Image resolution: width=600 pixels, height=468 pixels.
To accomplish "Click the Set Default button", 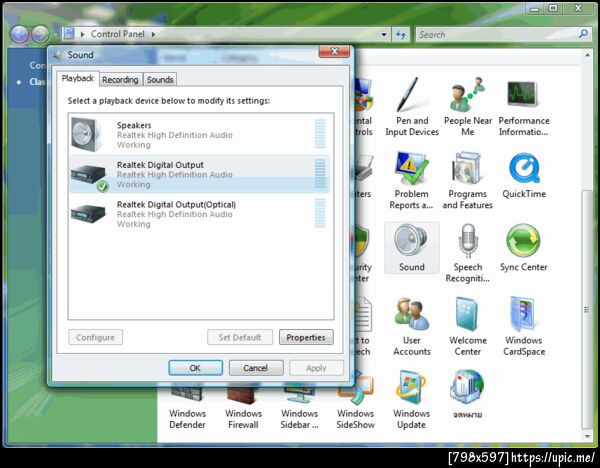I will (x=240, y=337).
